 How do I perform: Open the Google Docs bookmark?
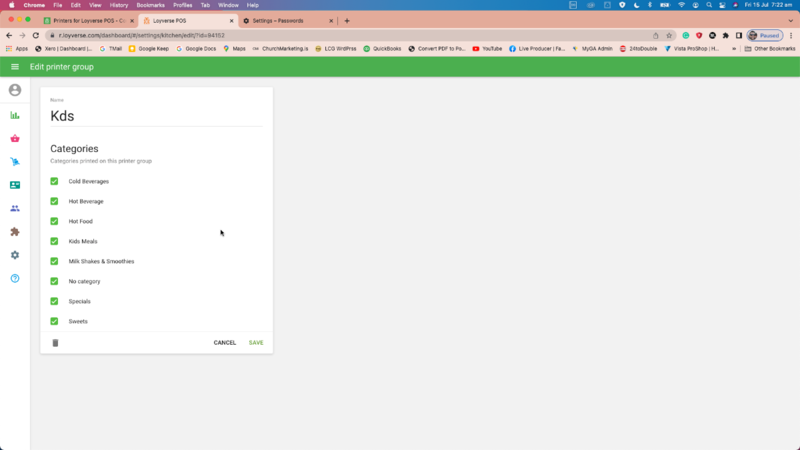(196, 49)
